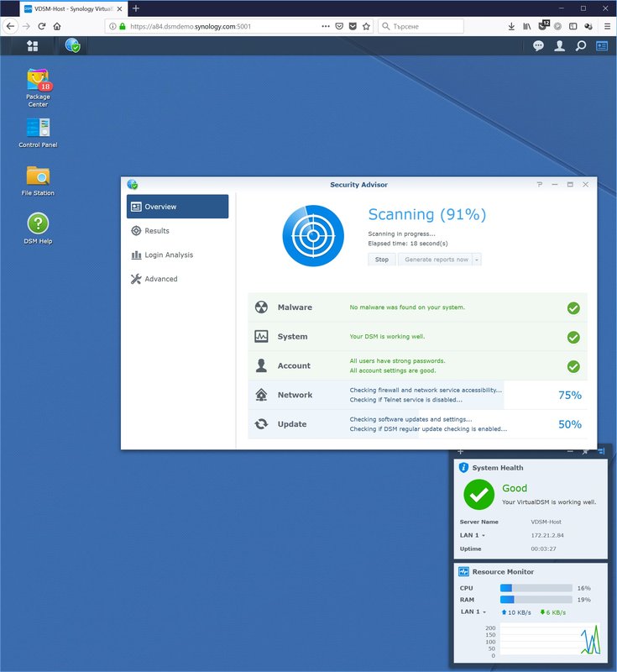617x672 pixels.
Task: Pin the widget panel with pin icon
Action: coord(585,452)
